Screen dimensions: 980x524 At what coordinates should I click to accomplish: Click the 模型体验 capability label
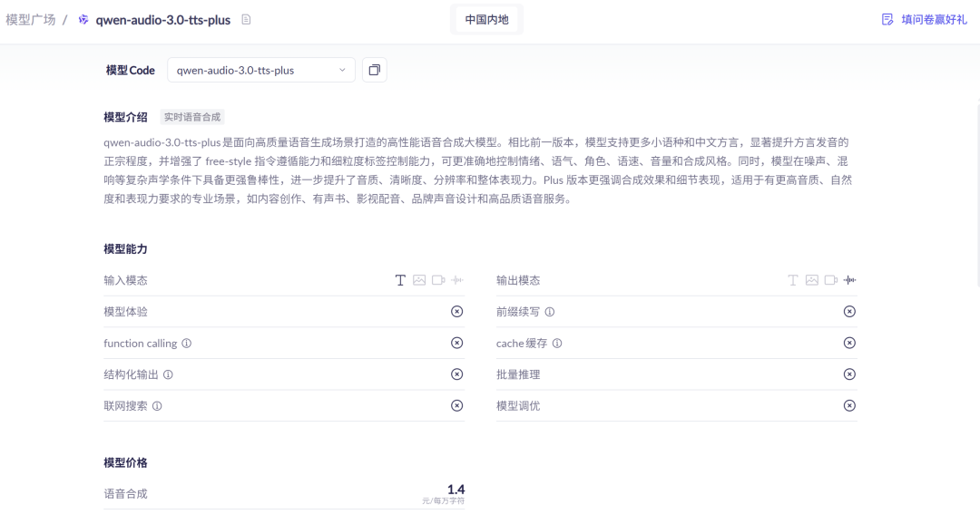tap(125, 312)
